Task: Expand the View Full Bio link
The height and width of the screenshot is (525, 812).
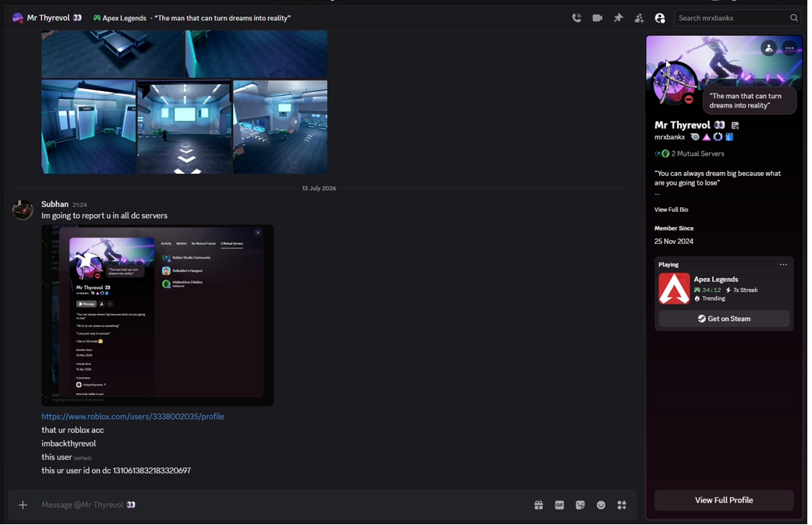Action: pos(671,210)
